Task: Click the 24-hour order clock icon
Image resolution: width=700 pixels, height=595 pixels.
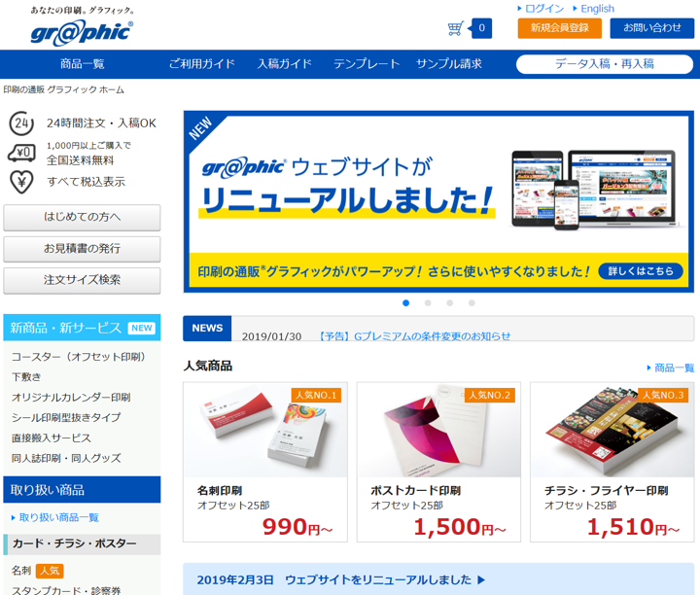Action: [x=21, y=123]
